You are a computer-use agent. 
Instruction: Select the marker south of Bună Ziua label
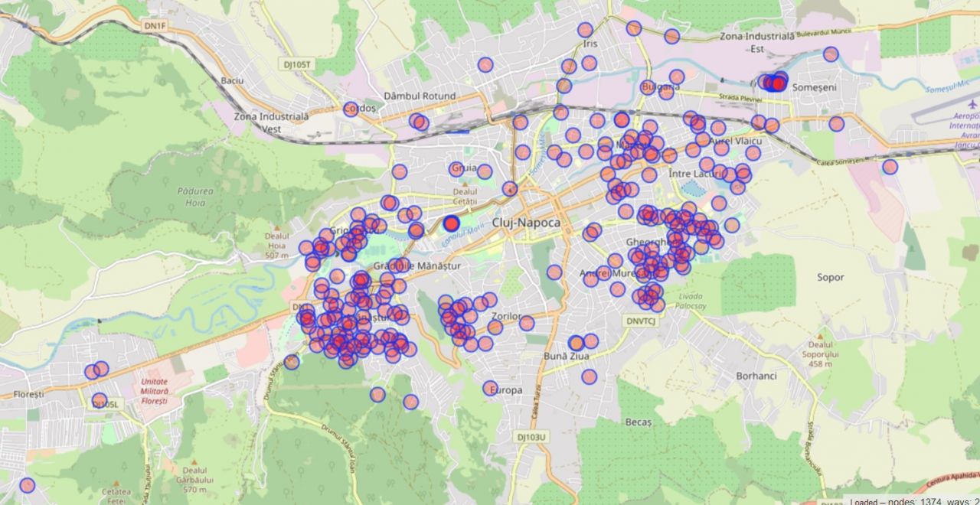(589, 376)
